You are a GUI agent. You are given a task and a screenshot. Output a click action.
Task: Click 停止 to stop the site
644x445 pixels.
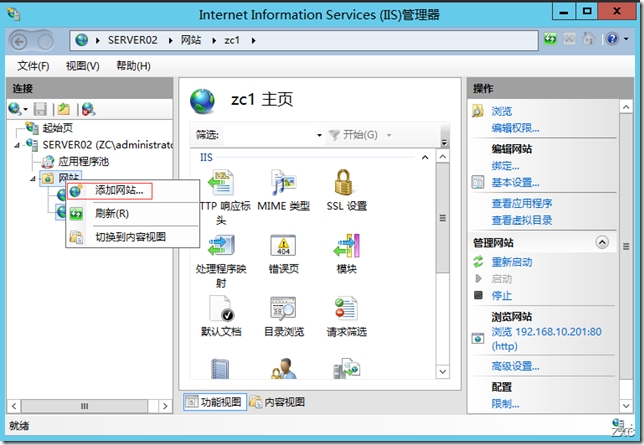click(501, 295)
